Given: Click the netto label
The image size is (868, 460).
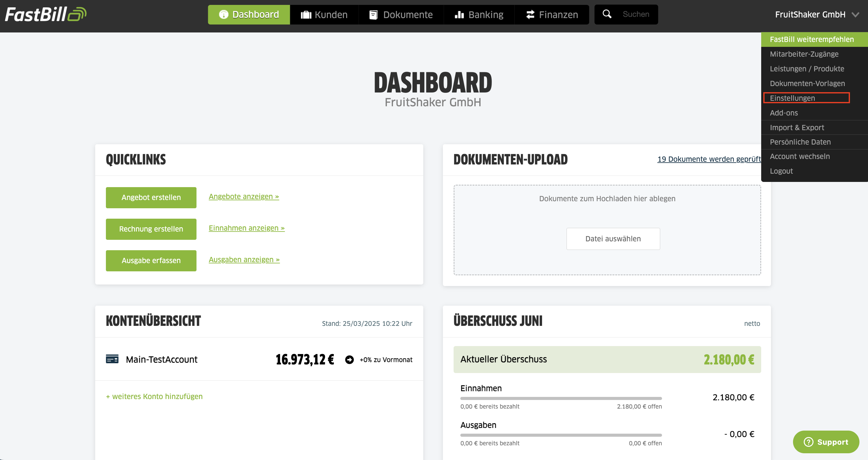Looking at the screenshot, I should pos(752,323).
